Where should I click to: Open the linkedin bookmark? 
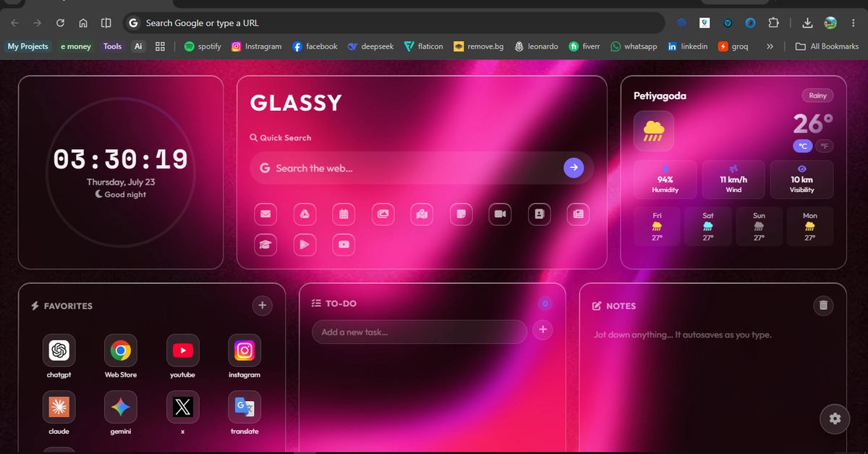pyautogui.click(x=688, y=46)
